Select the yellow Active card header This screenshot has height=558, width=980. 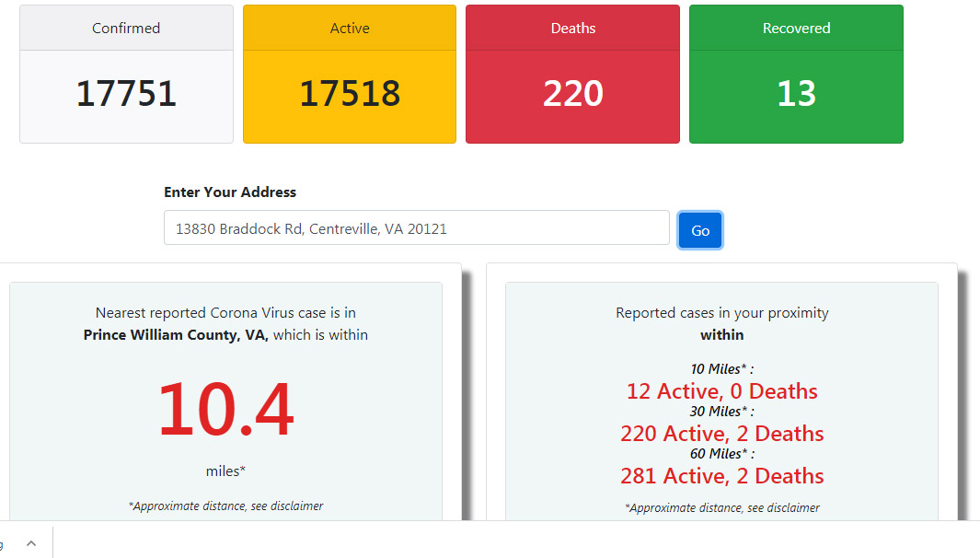[x=350, y=29]
